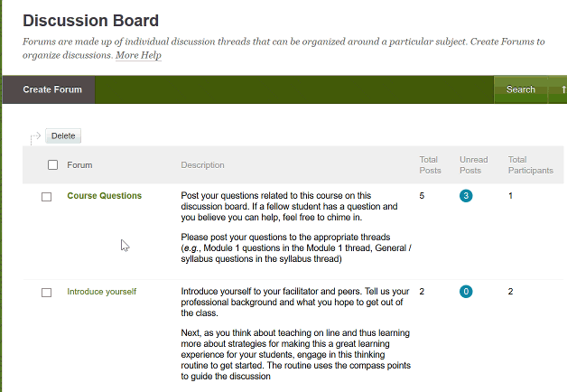Viewport: 567px width, 392px height.
Task: Click the unread posts badge showing 0
Action: point(466,292)
